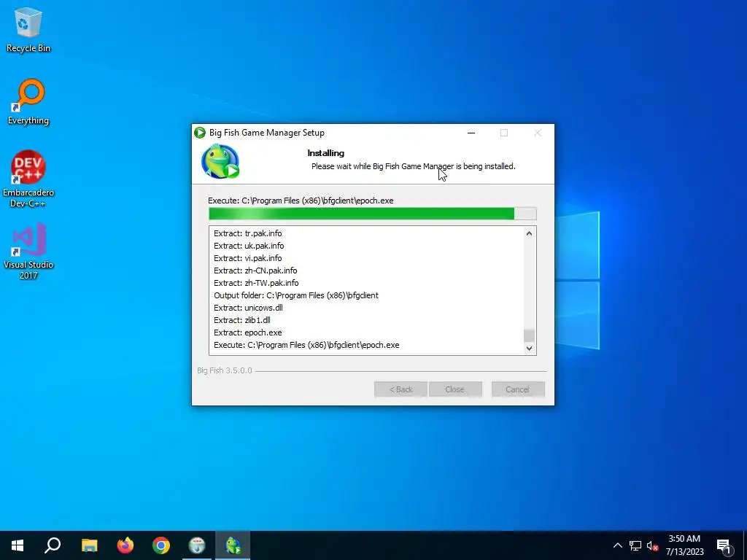
Task: Click the Execute status text above progress bar
Action: pyautogui.click(x=301, y=201)
